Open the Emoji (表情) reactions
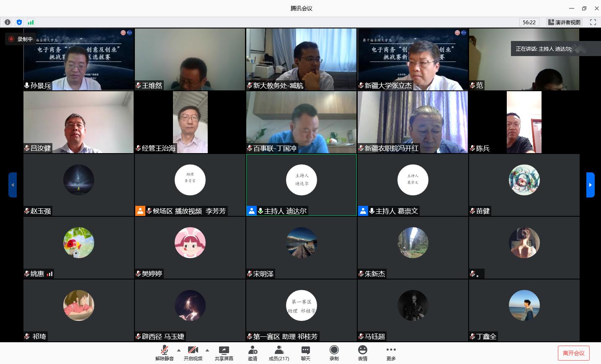 coord(362,353)
